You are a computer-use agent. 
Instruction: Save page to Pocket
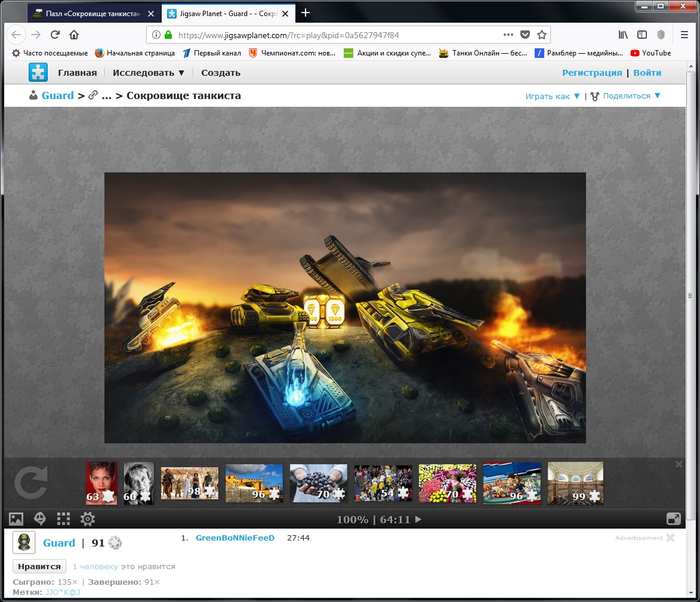click(x=525, y=35)
